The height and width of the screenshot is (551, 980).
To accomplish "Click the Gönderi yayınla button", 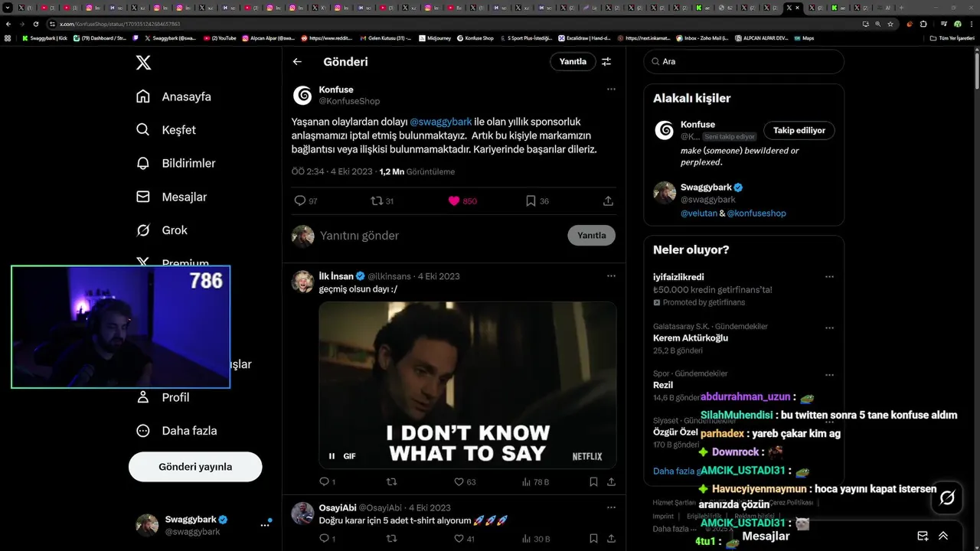I will coord(195,467).
